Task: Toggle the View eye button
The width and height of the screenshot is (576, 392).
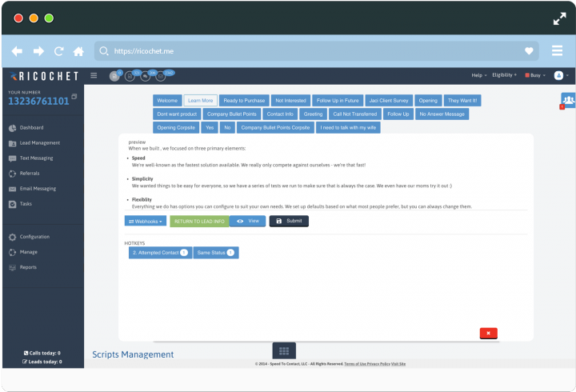Action: coord(247,221)
